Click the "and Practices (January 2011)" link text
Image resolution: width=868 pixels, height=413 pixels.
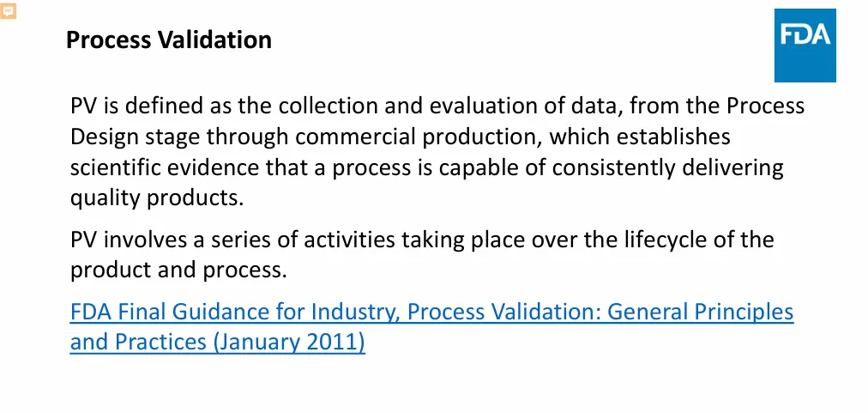[218, 342]
